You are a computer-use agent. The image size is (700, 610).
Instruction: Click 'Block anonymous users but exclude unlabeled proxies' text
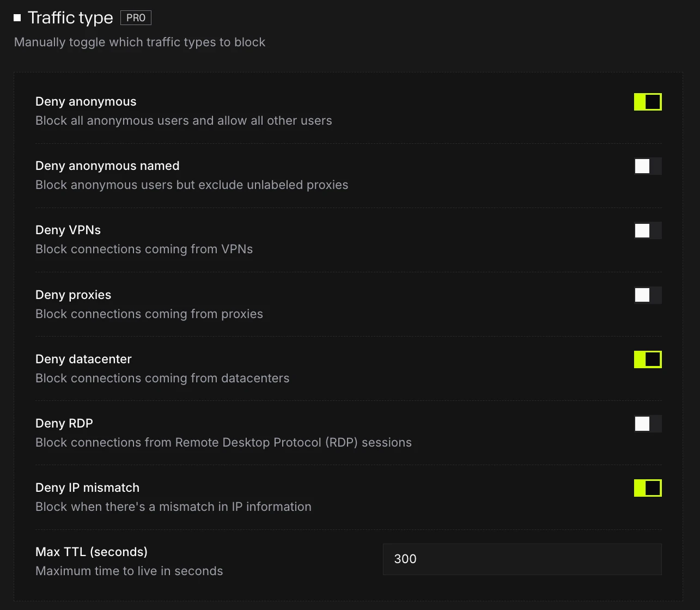(192, 185)
